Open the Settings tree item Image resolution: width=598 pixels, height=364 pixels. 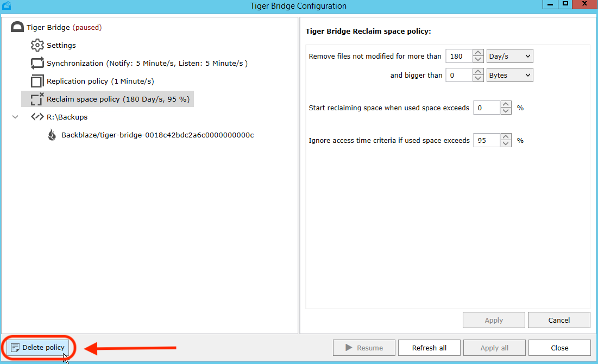pos(61,46)
